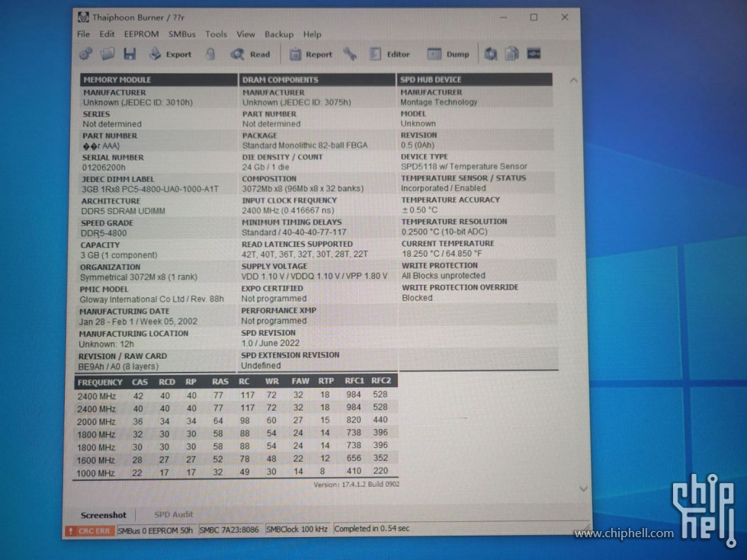Click the Gloway International Co Ltd PMIC value

[152, 299]
